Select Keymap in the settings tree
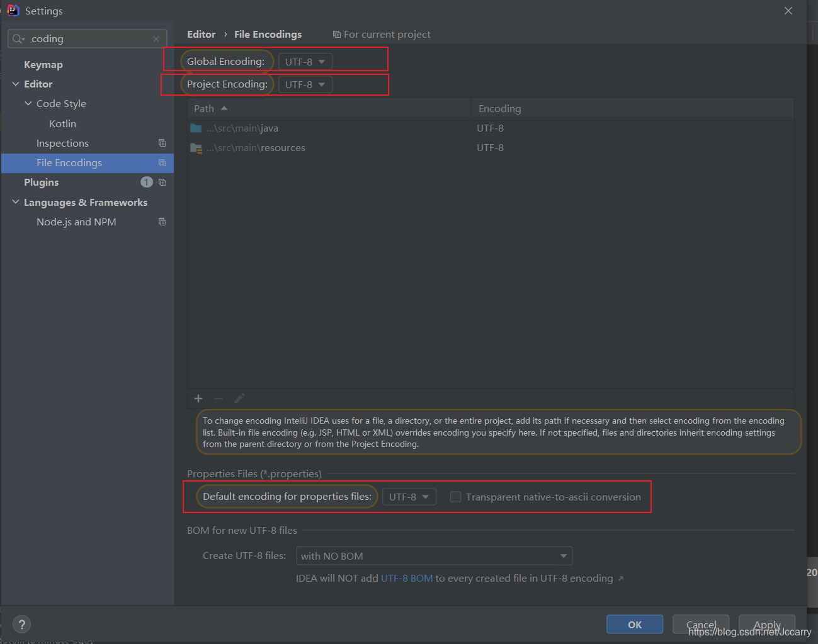The image size is (818, 644). (43, 64)
